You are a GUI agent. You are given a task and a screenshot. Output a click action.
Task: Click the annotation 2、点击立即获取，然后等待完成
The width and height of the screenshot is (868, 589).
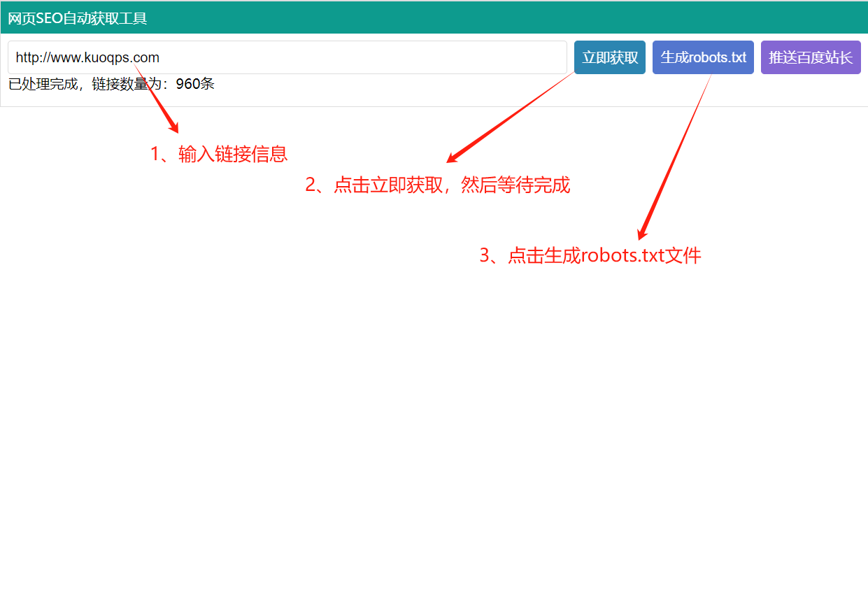click(437, 185)
